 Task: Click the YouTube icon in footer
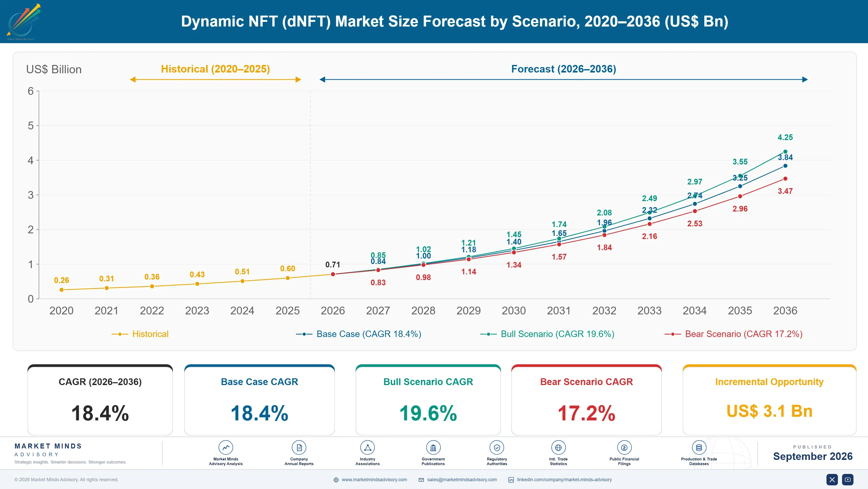[x=847, y=480]
